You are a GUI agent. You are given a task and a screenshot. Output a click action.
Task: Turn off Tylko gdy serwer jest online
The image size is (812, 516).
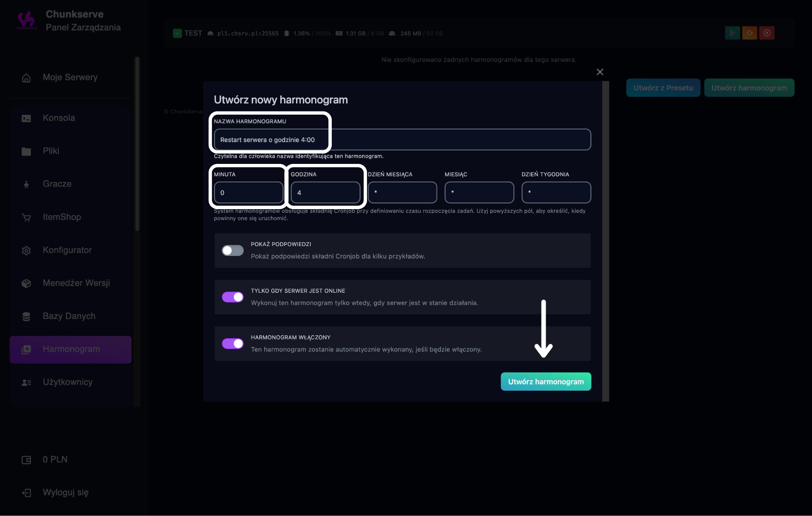coord(233,297)
